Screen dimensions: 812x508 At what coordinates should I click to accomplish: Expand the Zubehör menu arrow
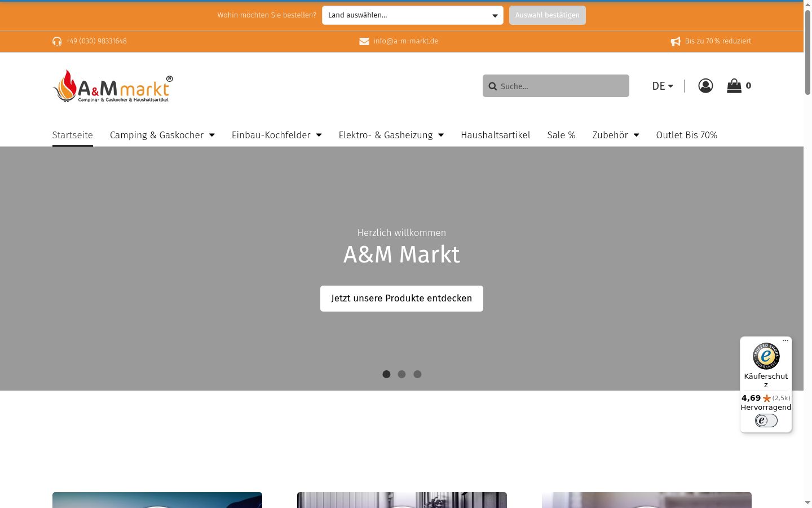[637, 135]
